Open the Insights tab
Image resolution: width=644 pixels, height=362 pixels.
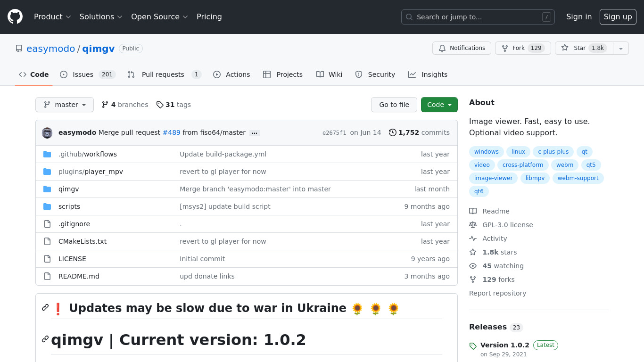pos(428,74)
